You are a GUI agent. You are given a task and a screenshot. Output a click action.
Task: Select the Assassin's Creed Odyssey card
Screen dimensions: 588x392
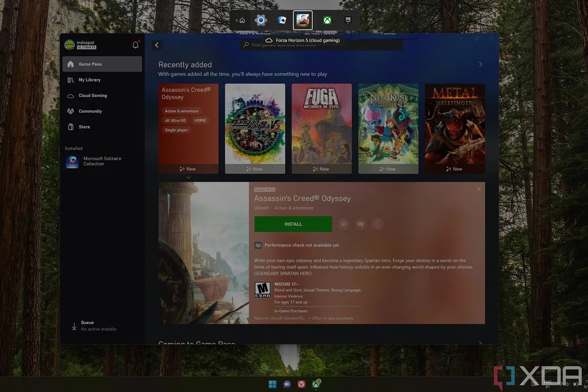pos(189,128)
